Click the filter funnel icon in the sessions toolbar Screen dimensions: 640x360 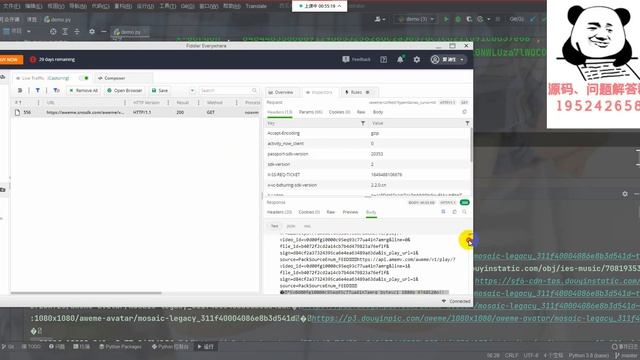[x=38, y=91]
